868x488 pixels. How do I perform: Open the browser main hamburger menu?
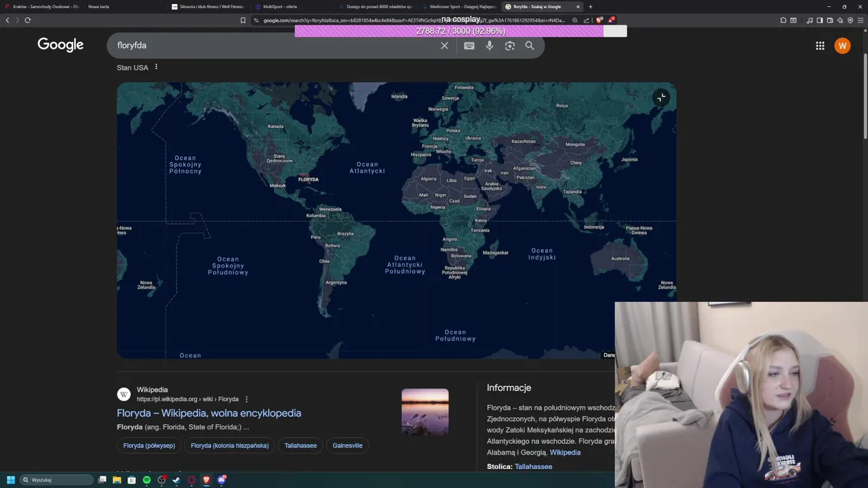(x=861, y=20)
